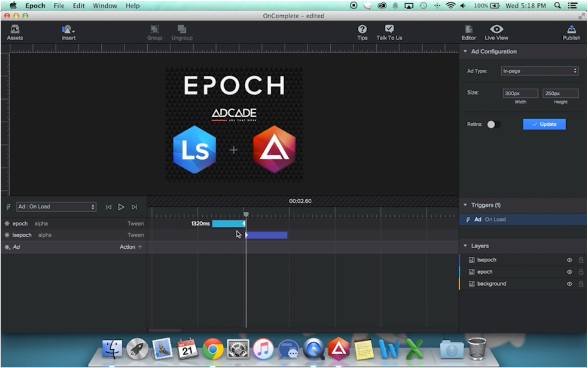Select the background layer row
The image size is (588, 368).
(x=523, y=284)
